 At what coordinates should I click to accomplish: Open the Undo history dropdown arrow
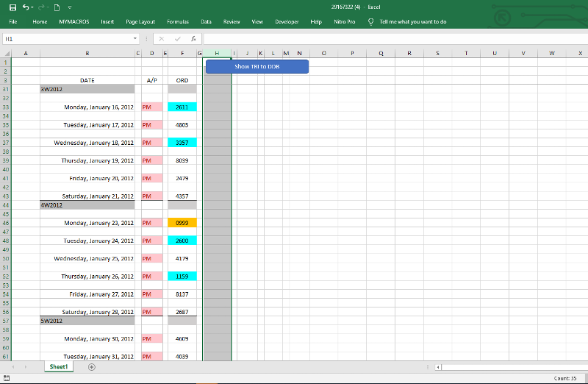[34, 7]
